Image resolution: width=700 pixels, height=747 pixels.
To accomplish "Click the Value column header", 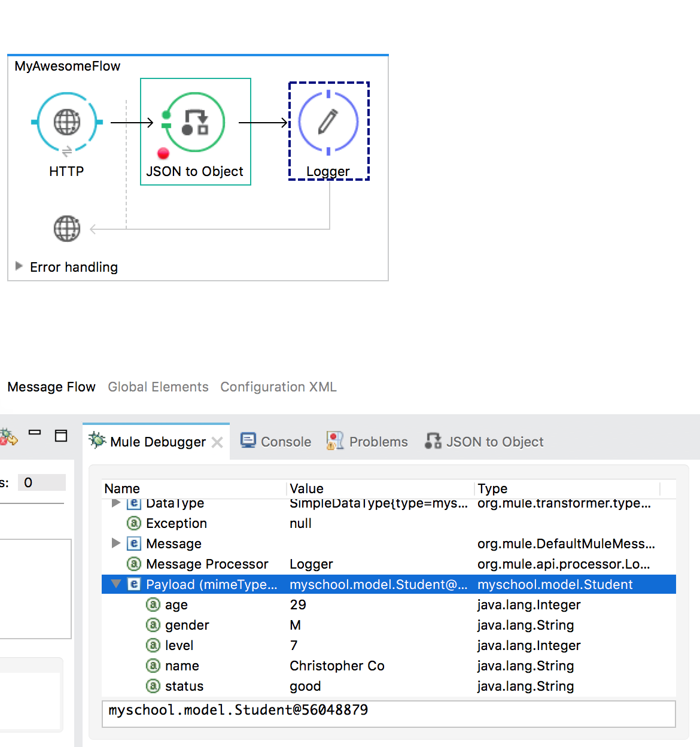I will (306, 488).
